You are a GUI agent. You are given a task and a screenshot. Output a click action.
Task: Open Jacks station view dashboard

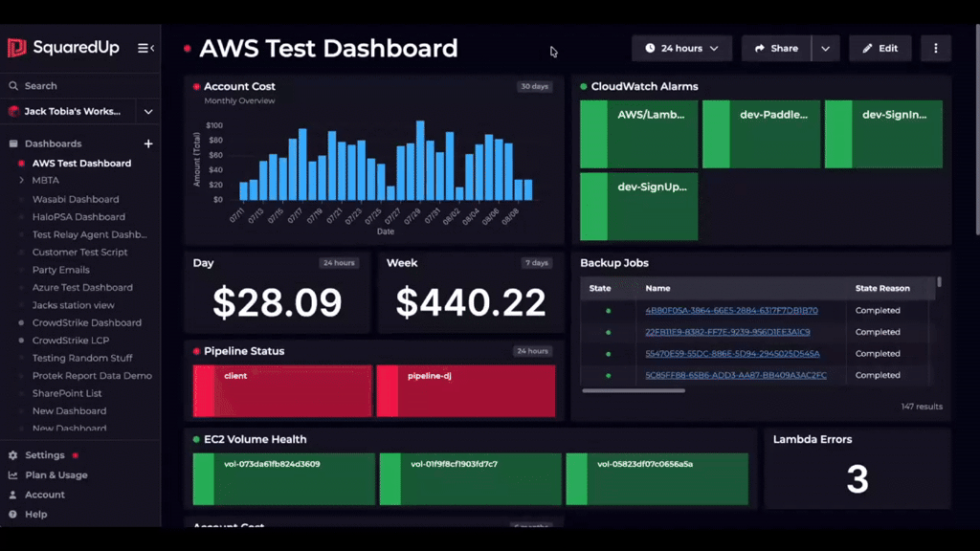(x=73, y=305)
